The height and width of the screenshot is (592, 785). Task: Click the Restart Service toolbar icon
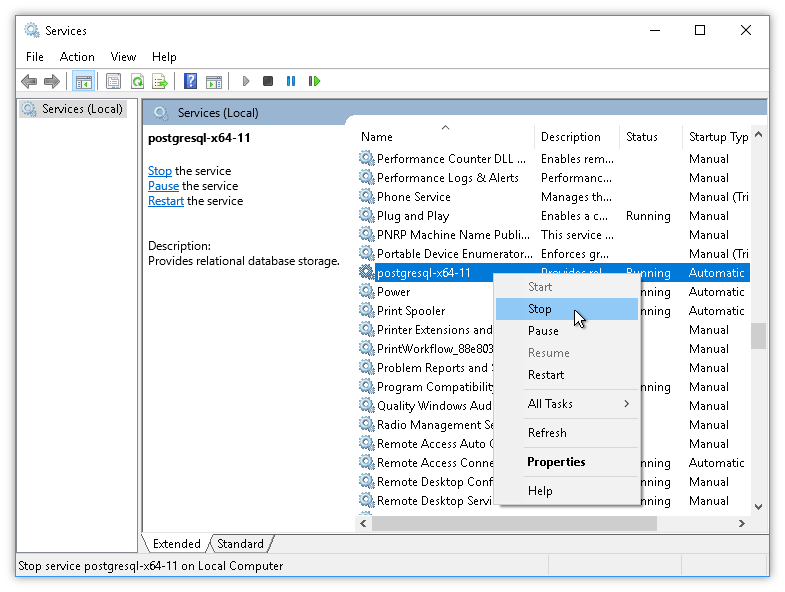(x=314, y=81)
